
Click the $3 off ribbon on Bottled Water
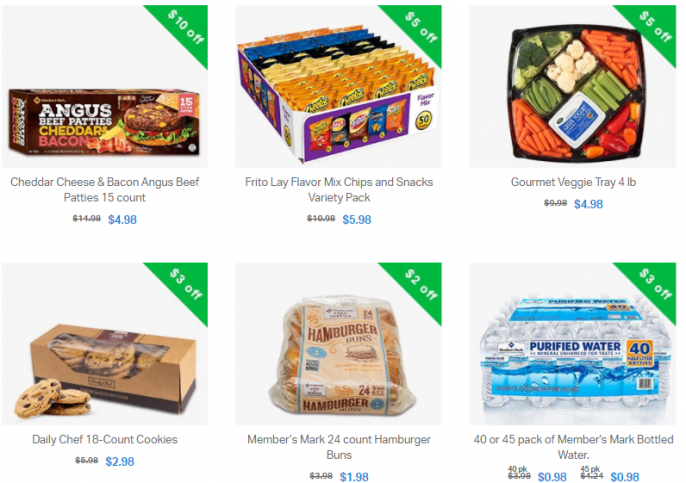[x=654, y=284]
